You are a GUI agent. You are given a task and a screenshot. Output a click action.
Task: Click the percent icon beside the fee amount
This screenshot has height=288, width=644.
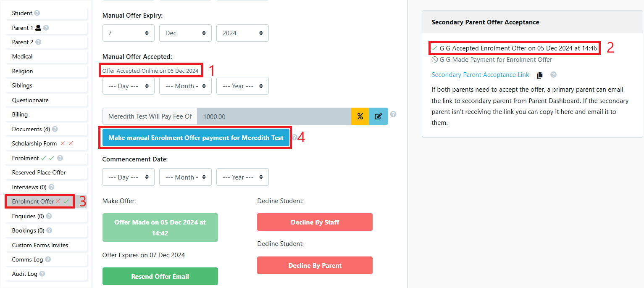coord(360,116)
